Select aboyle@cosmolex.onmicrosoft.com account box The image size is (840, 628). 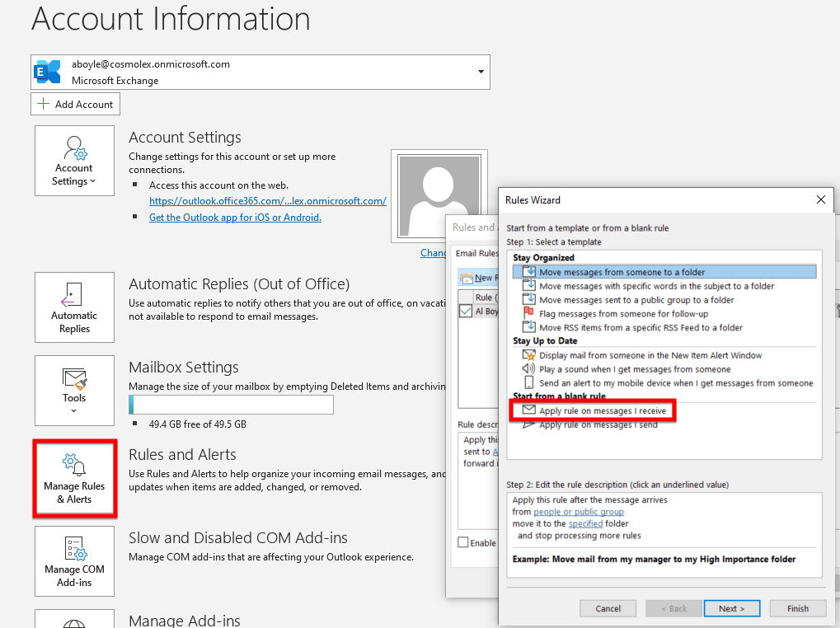point(260,72)
